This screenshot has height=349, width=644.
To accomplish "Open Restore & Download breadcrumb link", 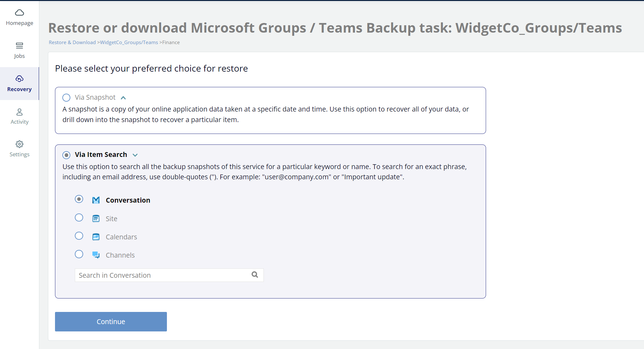I will click(x=72, y=43).
